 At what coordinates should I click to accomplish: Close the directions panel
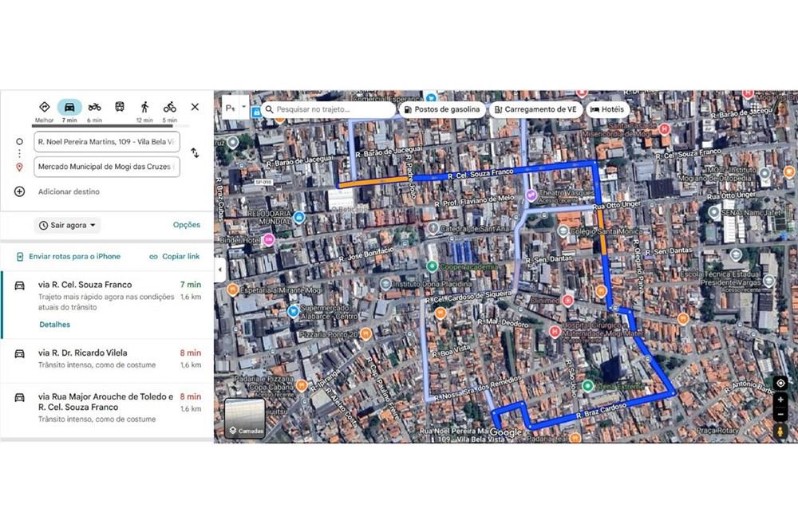click(x=195, y=107)
